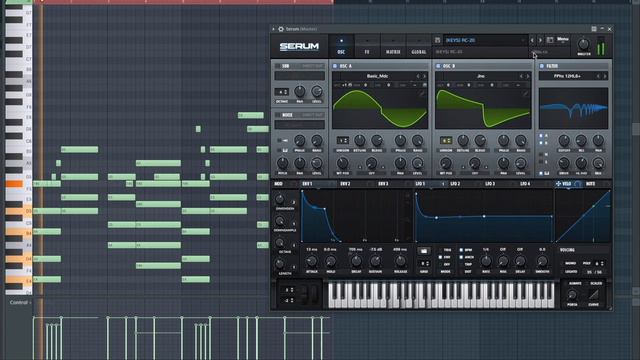Select LFO ENV mode
The image size is (640, 360).
point(440,257)
